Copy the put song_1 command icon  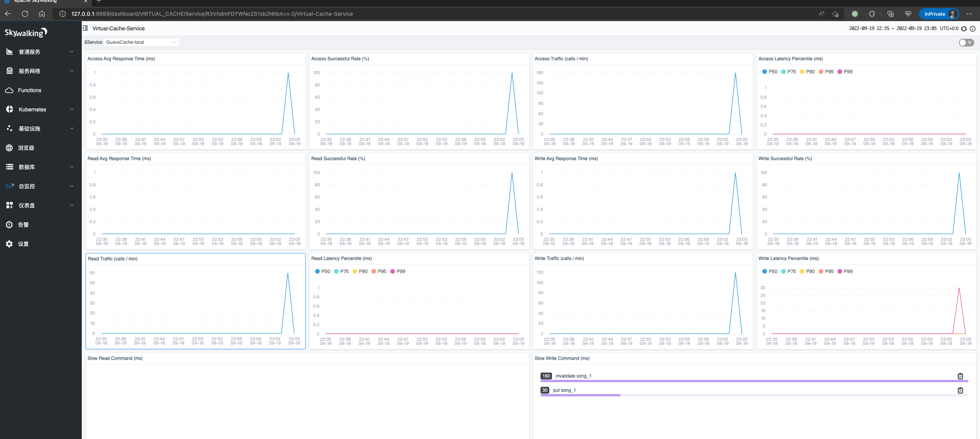click(960, 391)
